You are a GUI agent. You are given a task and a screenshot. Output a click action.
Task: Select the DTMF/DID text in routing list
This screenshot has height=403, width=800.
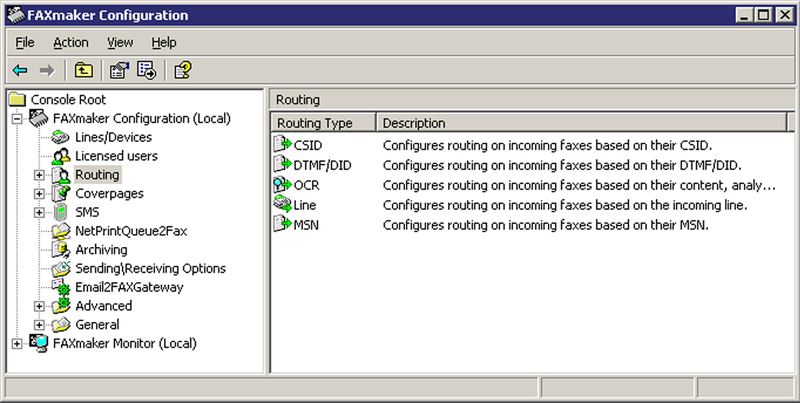[x=322, y=165]
